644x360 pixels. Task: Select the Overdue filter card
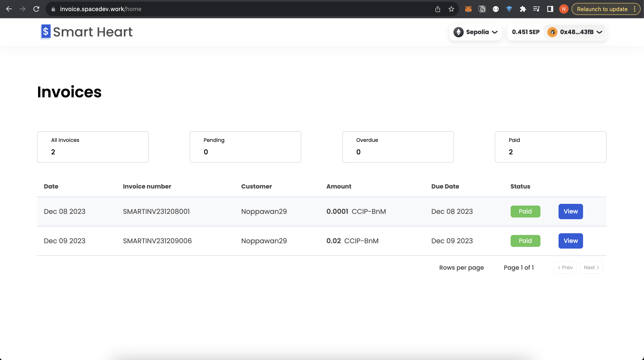tap(398, 147)
